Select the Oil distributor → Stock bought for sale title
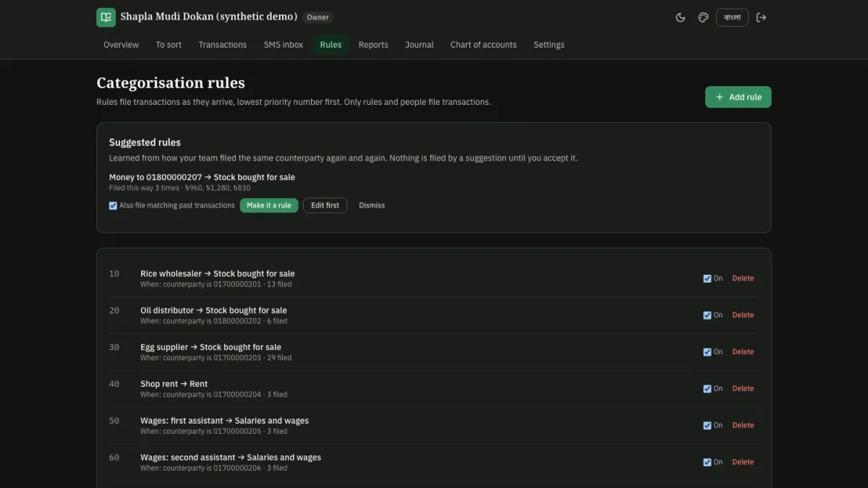The width and height of the screenshot is (868, 488). click(x=213, y=311)
